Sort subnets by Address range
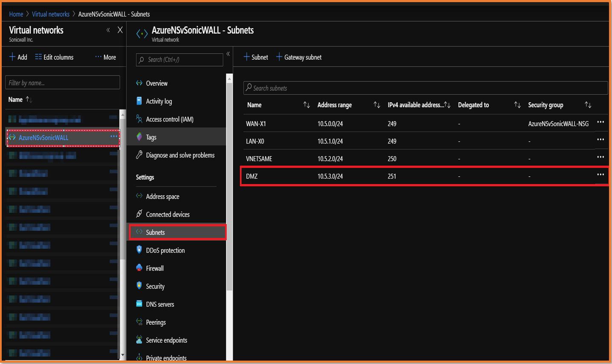 (377, 105)
